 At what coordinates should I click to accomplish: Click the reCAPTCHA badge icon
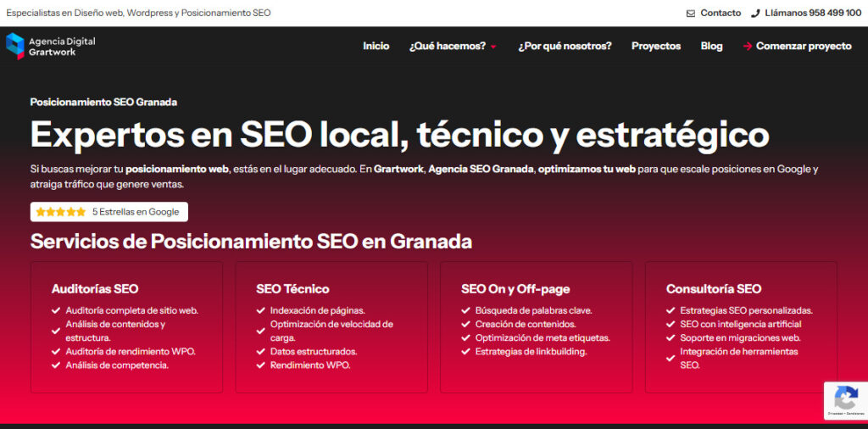tap(845, 398)
